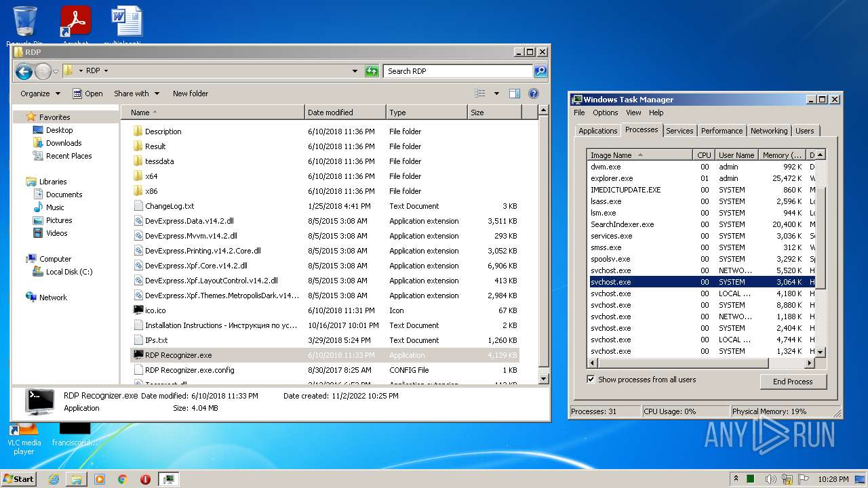This screenshot has width=868, height=488.
Task: Expand the view options dropdown arrow
Action: pyautogui.click(x=496, y=94)
